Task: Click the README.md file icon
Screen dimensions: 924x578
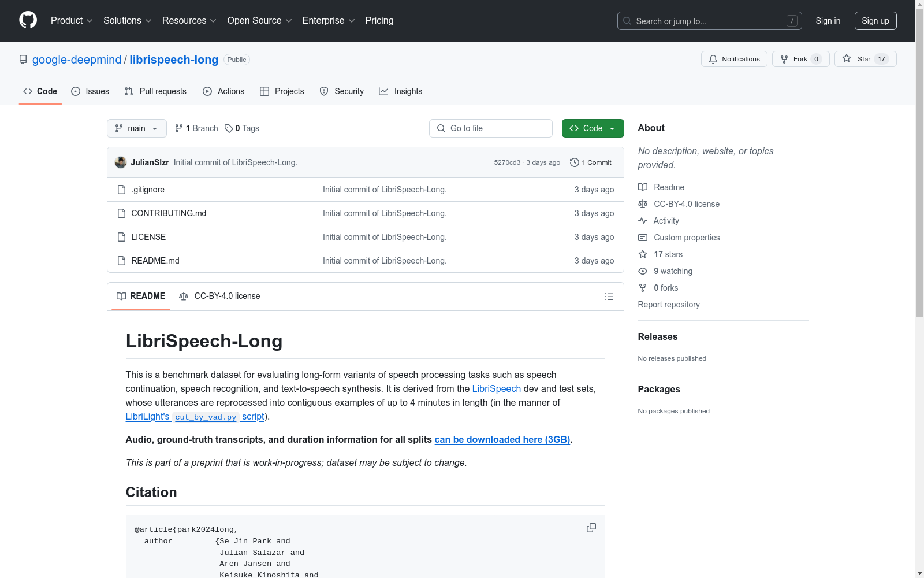Action: 121,261
